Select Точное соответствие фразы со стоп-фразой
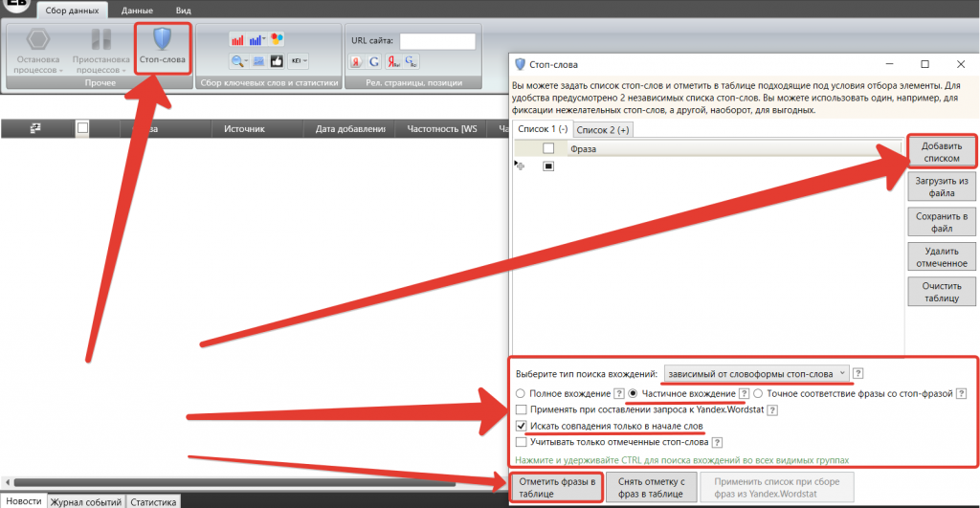The image size is (980, 508). 759,393
